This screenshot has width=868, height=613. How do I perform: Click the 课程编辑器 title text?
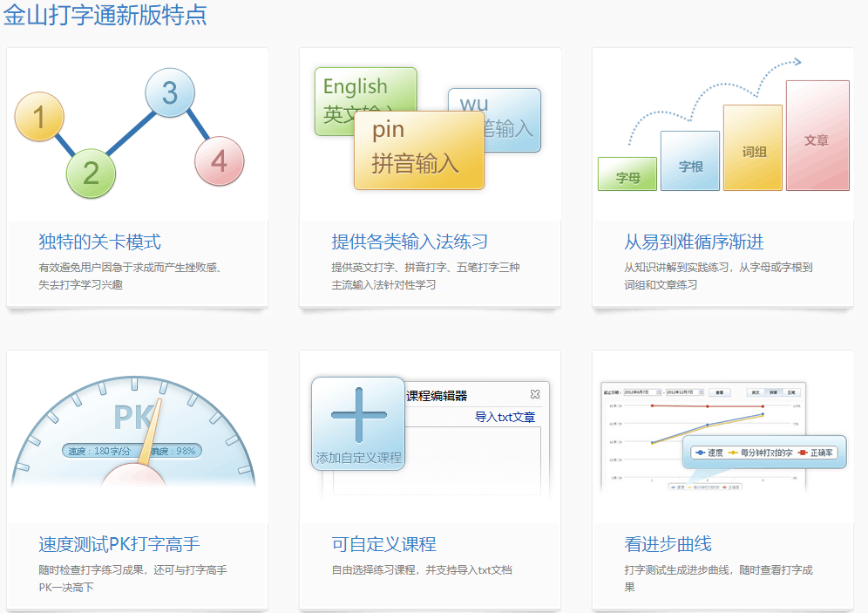tap(437, 396)
